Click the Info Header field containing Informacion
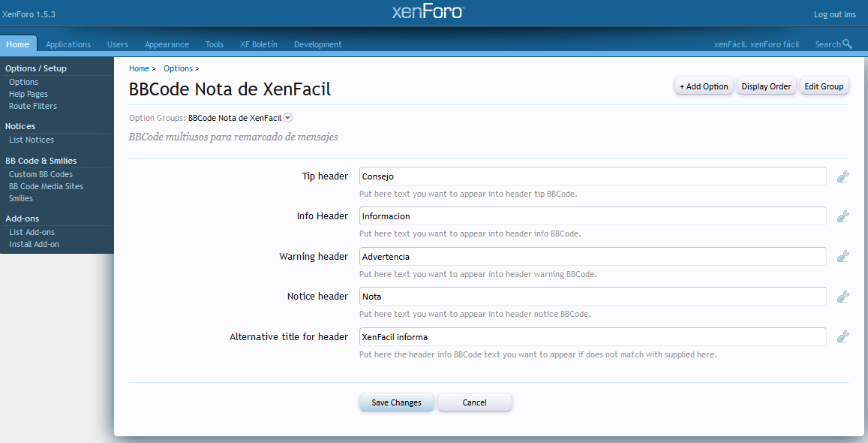The width and height of the screenshot is (868, 443). pos(593,216)
